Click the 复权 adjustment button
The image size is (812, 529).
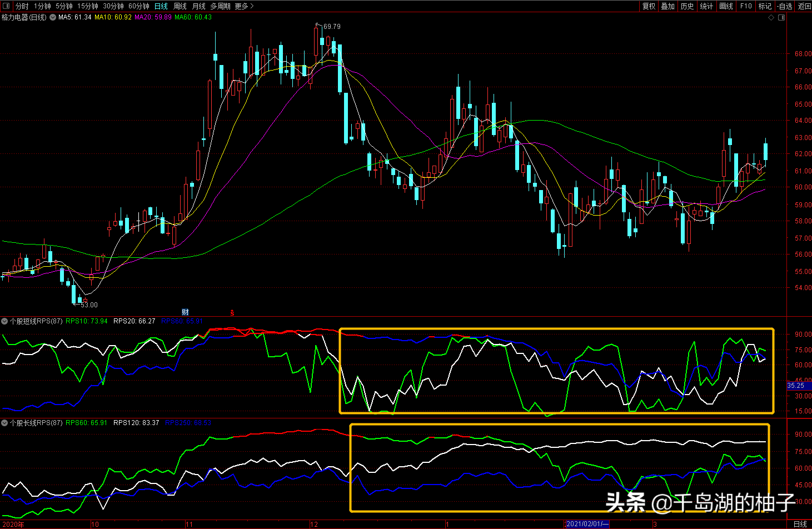coord(649,6)
